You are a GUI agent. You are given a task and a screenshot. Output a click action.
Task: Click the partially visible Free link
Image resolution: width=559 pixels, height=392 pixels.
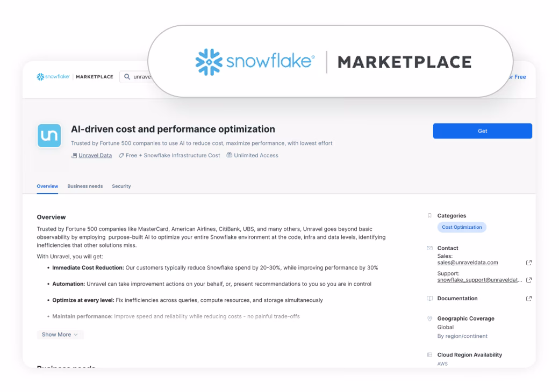point(518,77)
